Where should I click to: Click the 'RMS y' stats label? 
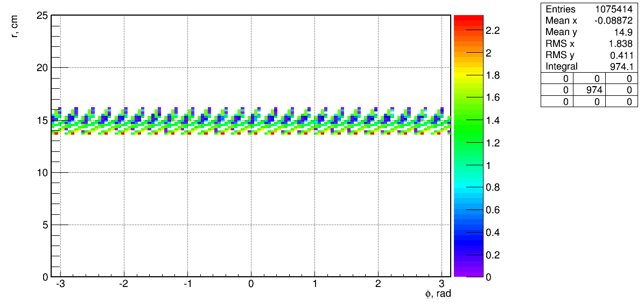558,55
